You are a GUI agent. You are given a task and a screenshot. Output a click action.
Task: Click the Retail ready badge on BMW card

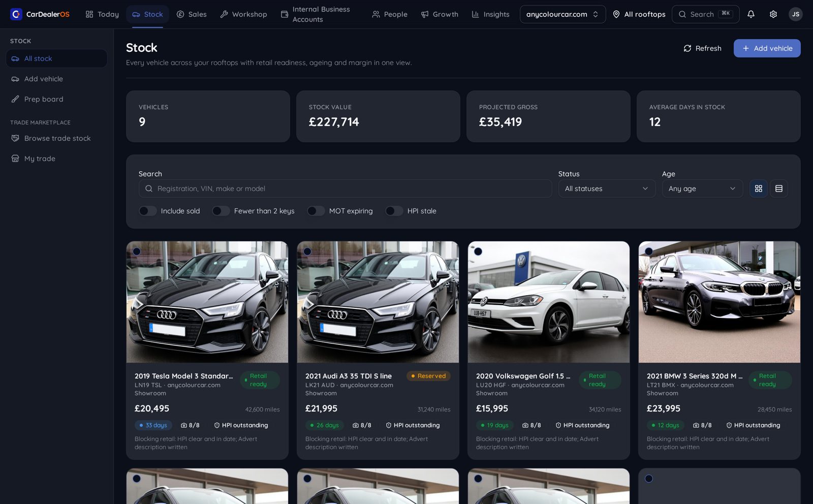(770, 380)
